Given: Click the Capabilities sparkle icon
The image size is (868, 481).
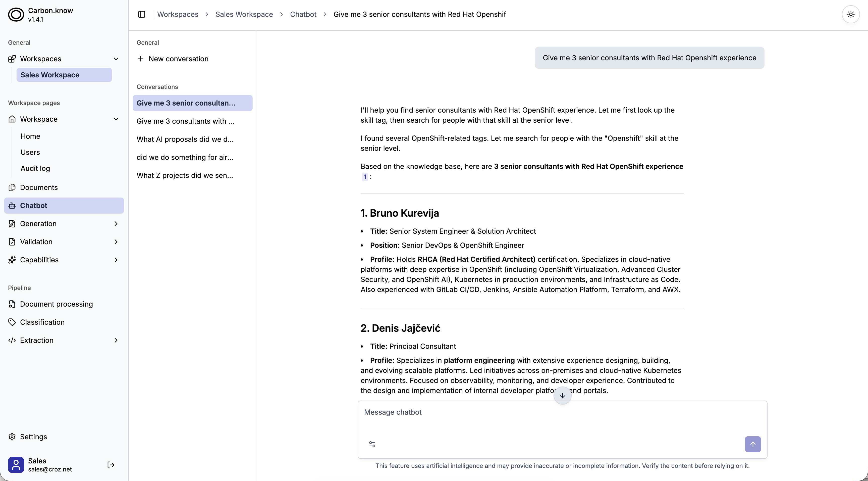Looking at the screenshot, I should coord(12,260).
